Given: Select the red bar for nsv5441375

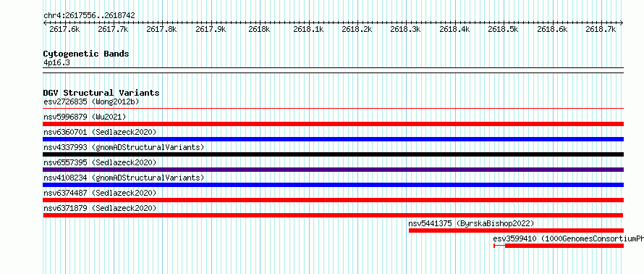Looking at the screenshot, I should [516, 231].
